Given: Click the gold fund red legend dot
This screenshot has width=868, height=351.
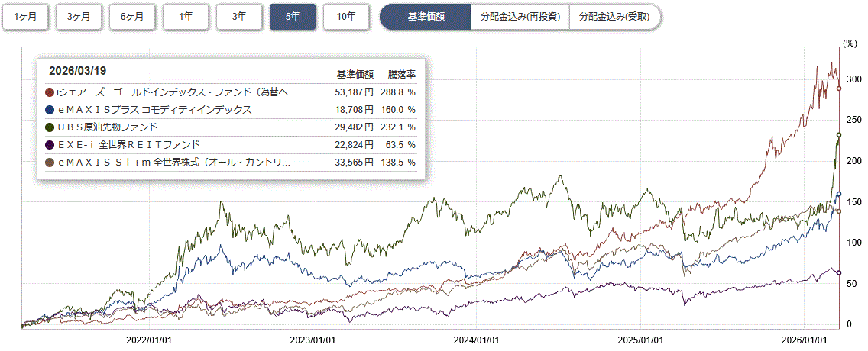Looking at the screenshot, I should click(50, 92).
